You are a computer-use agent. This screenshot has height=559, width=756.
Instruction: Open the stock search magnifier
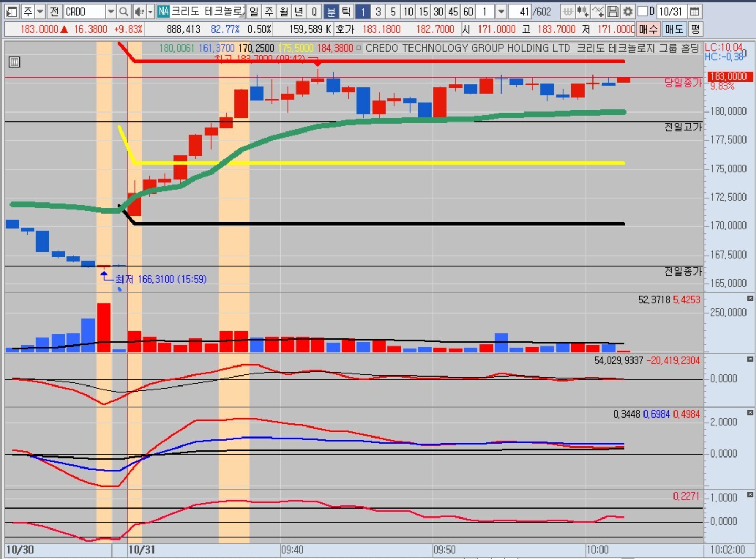124,11
